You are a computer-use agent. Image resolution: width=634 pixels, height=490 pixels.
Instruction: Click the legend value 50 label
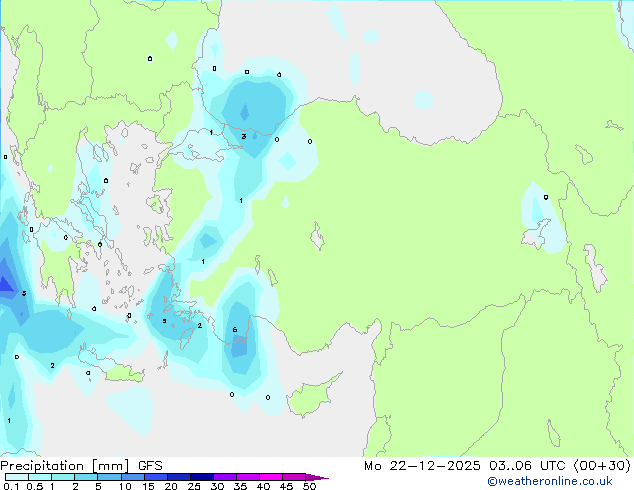click(x=310, y=486)
